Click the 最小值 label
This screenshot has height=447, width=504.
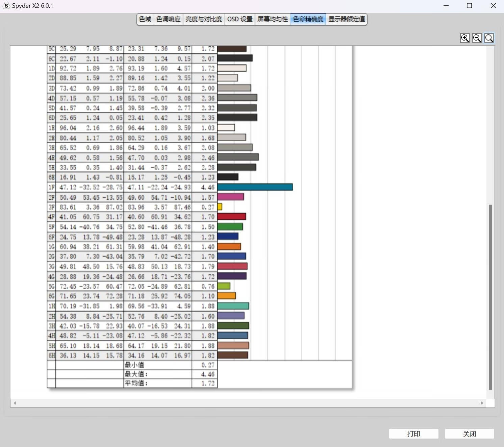tap(134, 365)
